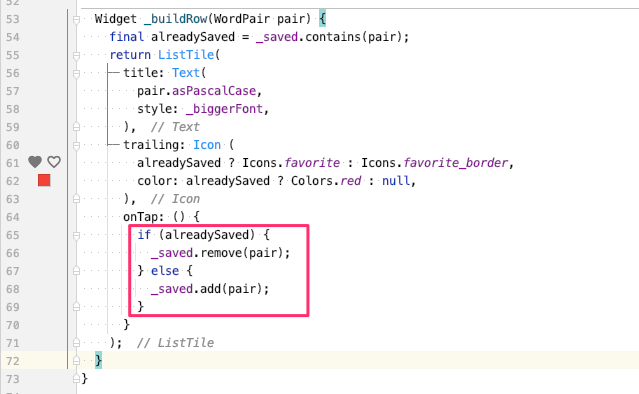Viewport: 639px width, 394px height.
Task: Click the 'trailing:' parameter label
Action: tap(154, 145)
